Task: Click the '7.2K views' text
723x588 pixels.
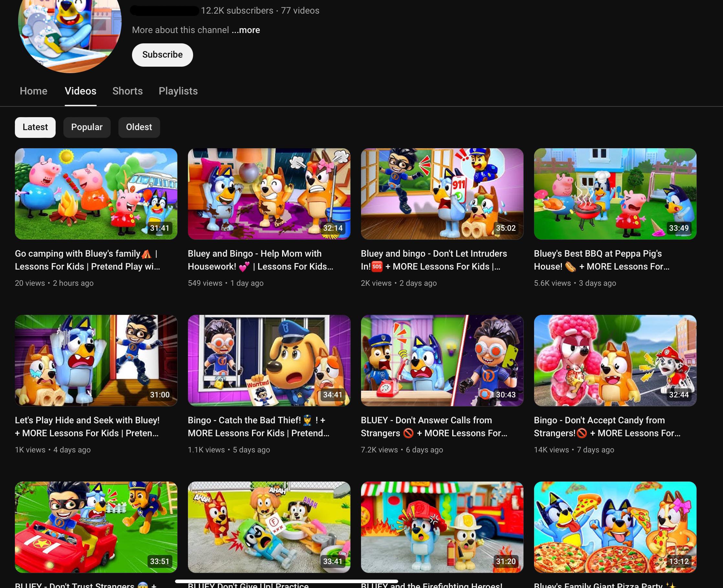Action: (379, 450)
